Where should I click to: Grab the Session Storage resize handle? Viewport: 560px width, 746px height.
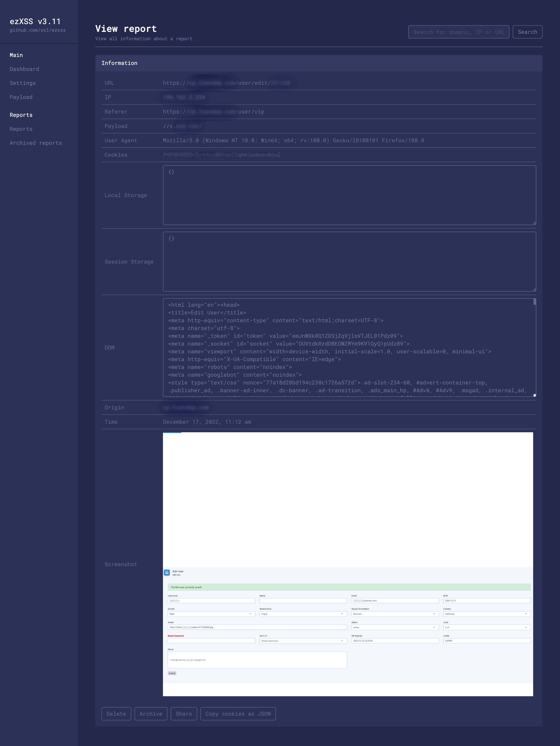pos(534,290)
